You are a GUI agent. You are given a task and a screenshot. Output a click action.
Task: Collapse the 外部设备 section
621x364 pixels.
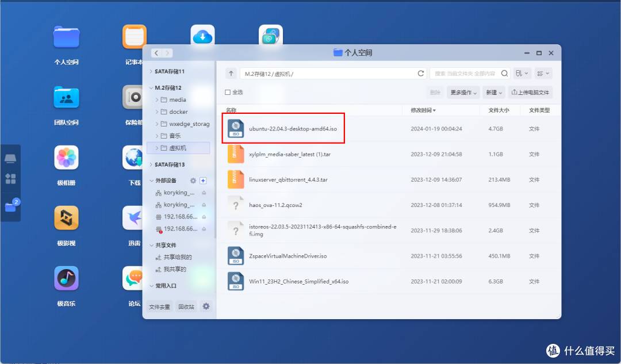(152, 181)
